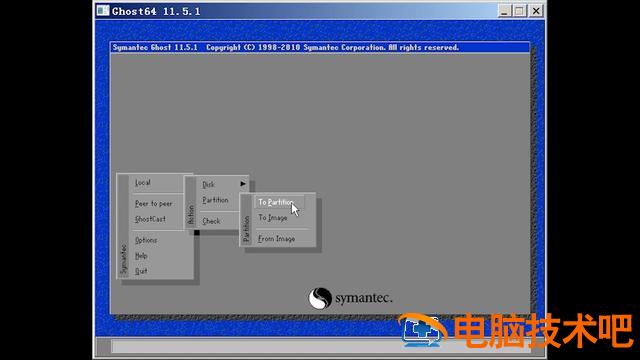Click the Symantec logo
640x360 pixels.
[x=350, y=298]
